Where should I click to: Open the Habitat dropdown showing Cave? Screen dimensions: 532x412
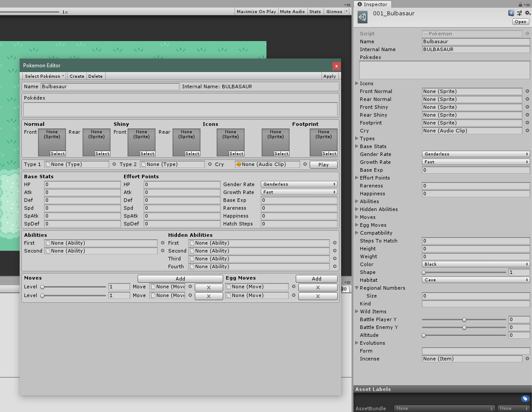click(476, 280)
